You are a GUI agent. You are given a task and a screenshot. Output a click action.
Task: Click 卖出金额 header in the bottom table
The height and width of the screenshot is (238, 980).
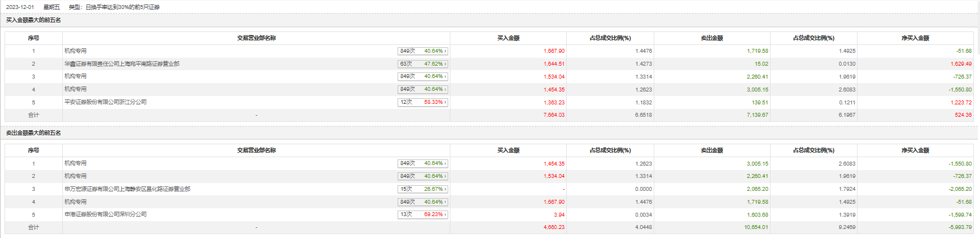click(712, 150)
